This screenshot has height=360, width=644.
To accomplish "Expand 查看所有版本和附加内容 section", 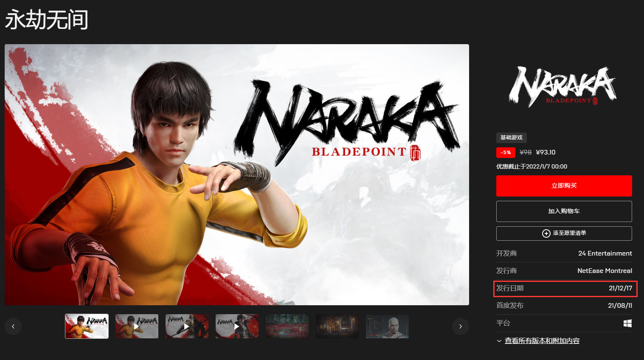I will pyautogui.click(x=542, y=341).
